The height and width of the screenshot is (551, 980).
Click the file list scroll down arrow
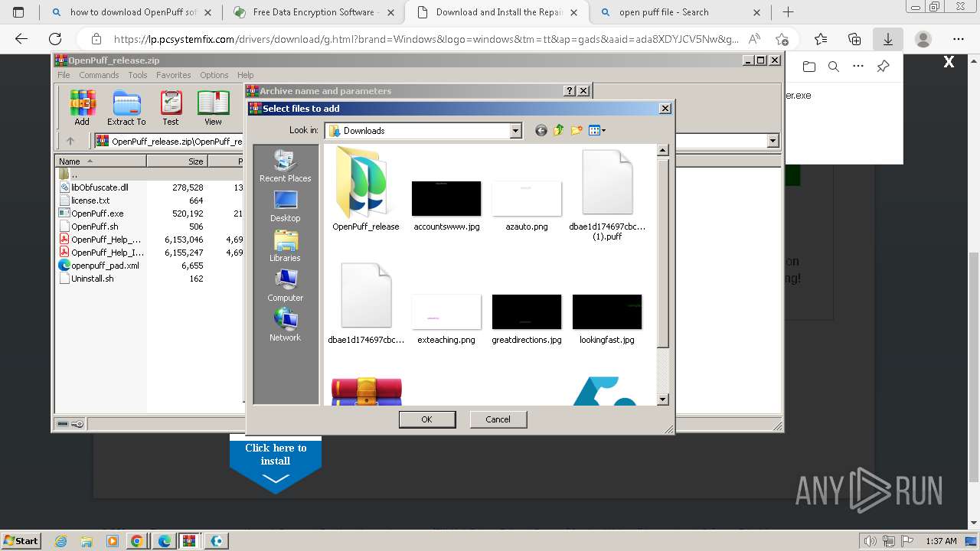[663, 399]
